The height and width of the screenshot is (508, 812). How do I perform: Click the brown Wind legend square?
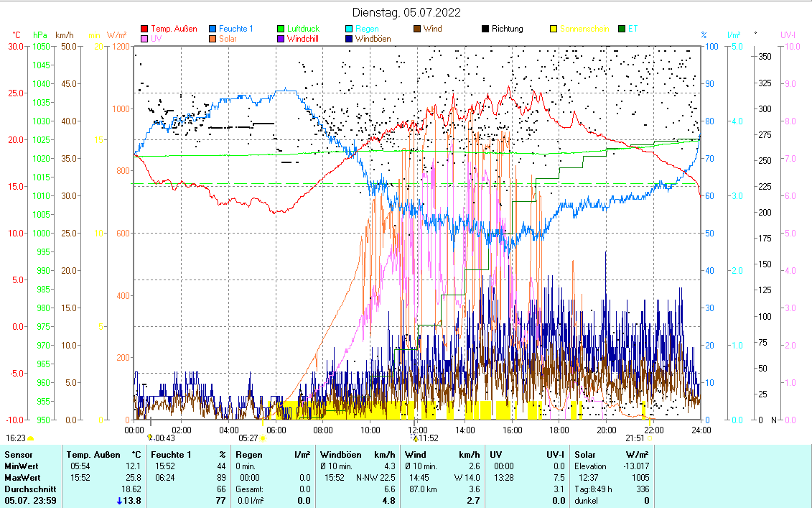click(417, 29)
